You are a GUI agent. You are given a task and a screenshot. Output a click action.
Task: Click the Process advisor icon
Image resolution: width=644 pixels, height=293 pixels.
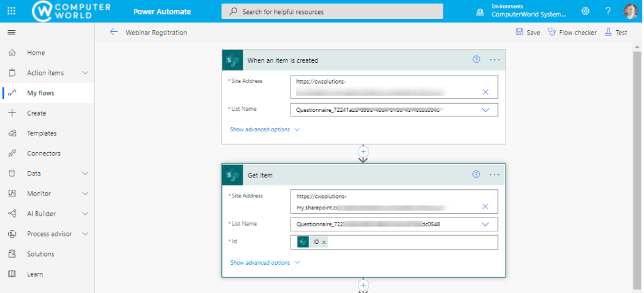pyautogui.click(x=12, y=234)
